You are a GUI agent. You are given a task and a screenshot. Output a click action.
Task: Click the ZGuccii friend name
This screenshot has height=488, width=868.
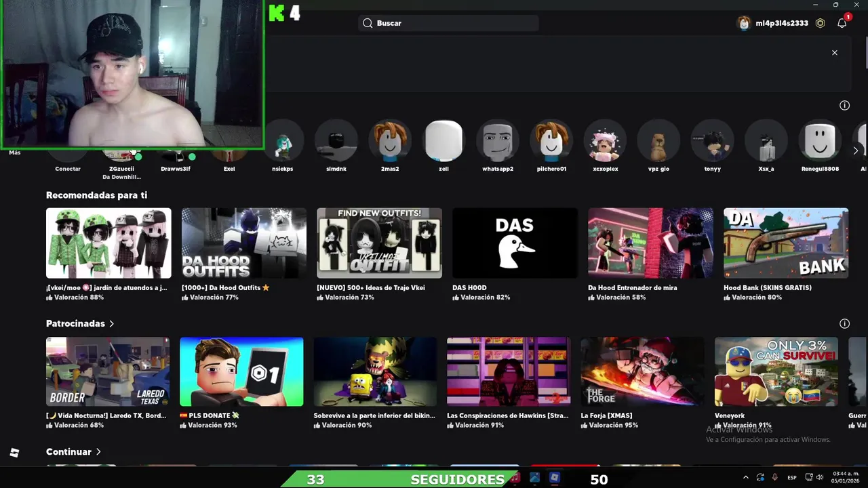click(x=121, y=169)
